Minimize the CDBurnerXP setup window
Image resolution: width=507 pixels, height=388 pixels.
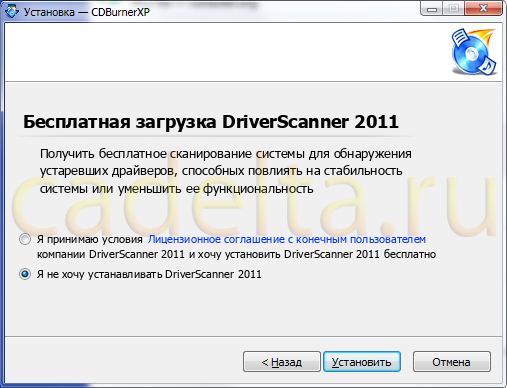coord(432,8)
